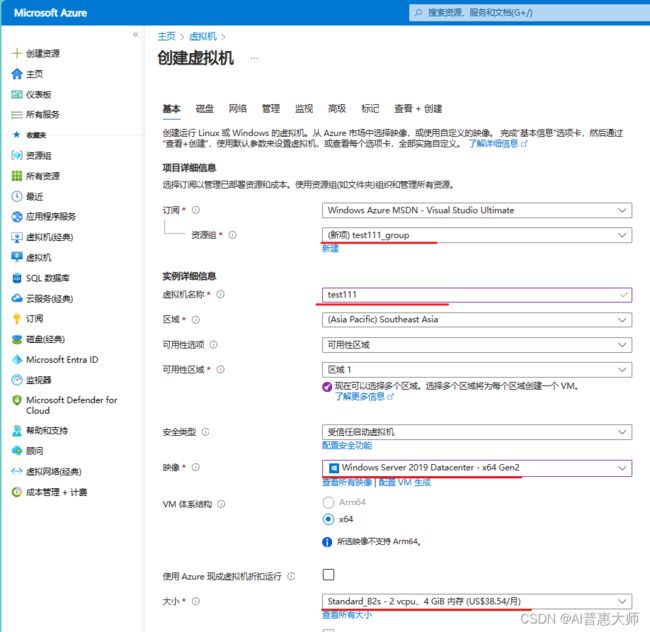Open the subscription dropdown Windows Azure MSDN
Screen dimensions: 650x632
tap(477, 210)
